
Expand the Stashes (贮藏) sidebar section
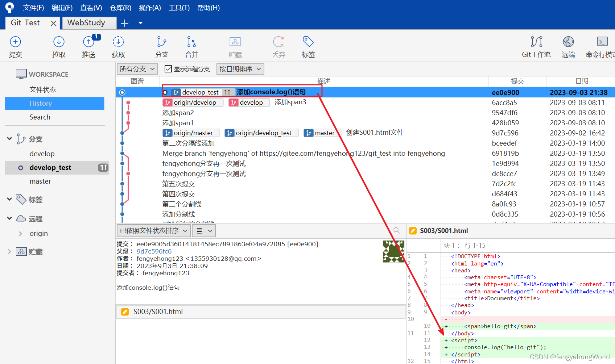(9, 251)
